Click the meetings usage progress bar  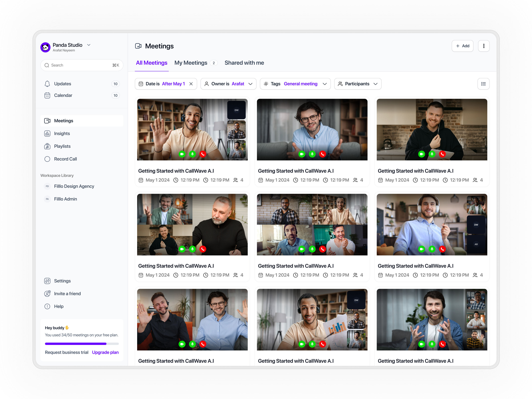(x=82, y=344)
